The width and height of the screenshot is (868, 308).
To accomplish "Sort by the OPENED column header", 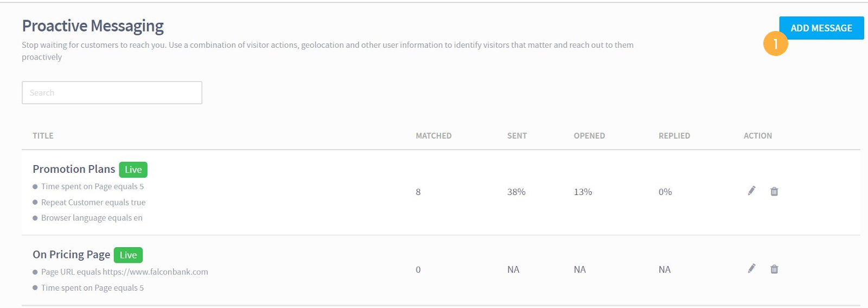I will [589, 136].
